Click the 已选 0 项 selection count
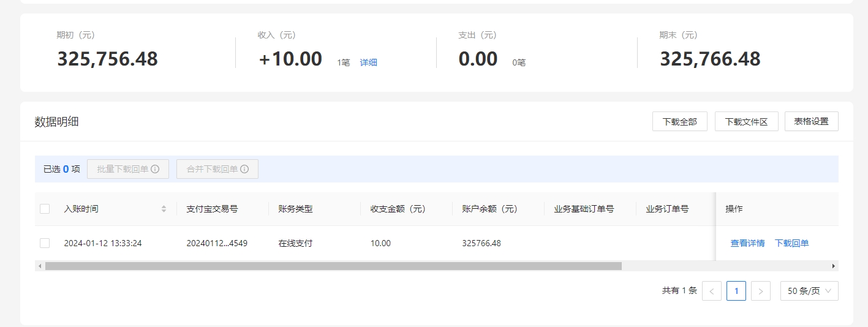Screen dimensions: 868x327 tap(62, 169)
